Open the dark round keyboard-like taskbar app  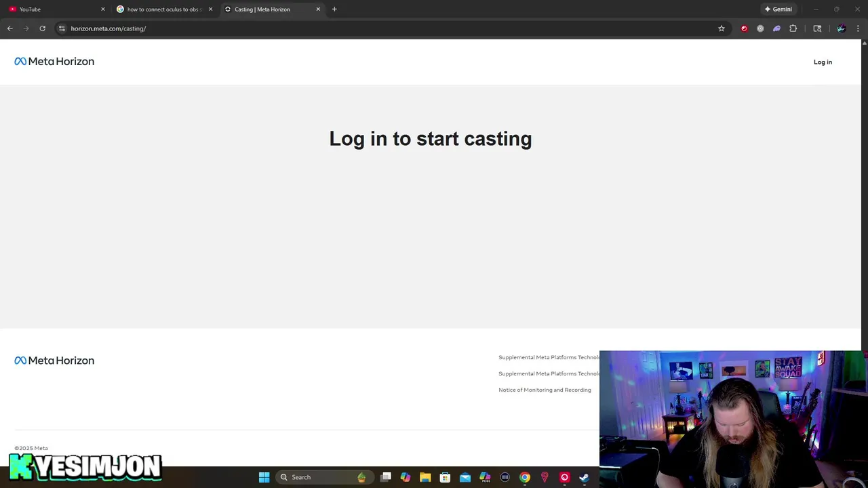pyautogui.click(x=505, y=477)
